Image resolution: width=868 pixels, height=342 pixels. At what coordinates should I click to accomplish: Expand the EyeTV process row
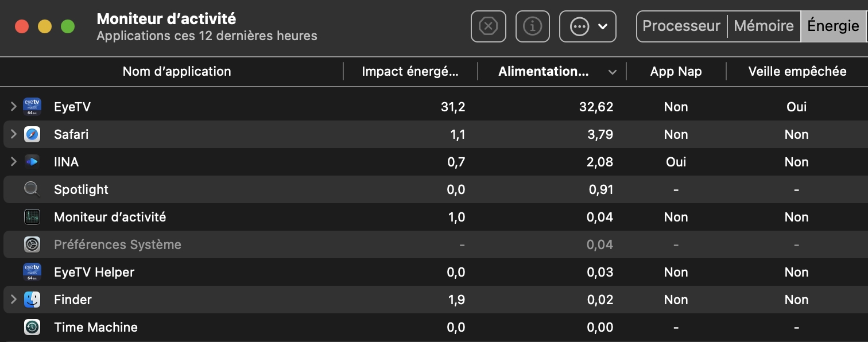coord(14,107)
